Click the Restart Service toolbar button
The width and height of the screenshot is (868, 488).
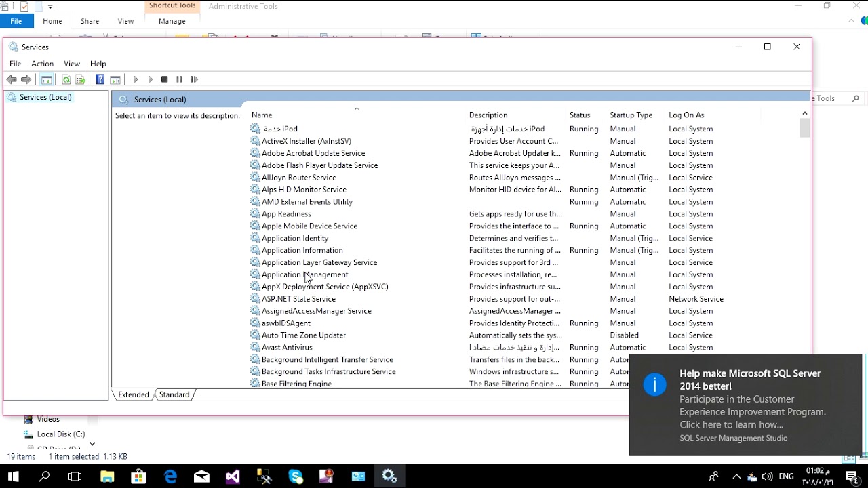pyautogui.click(x=194, y=79)
